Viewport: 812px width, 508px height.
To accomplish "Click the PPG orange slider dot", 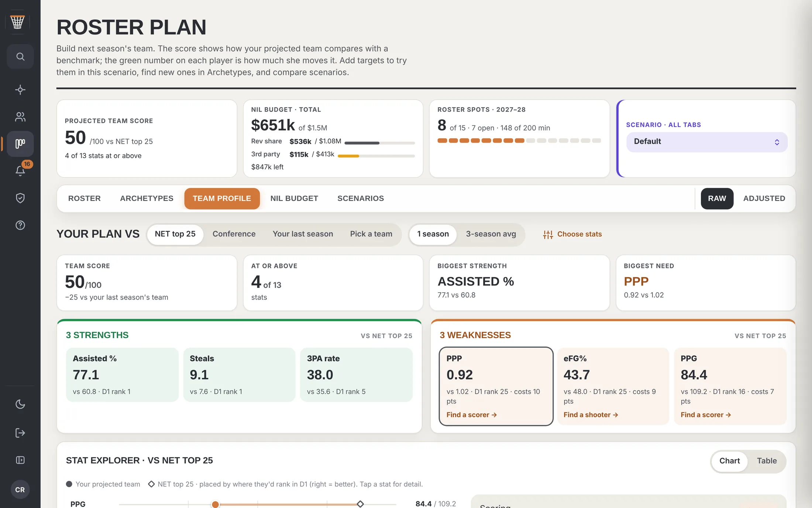I will [215, 504].
